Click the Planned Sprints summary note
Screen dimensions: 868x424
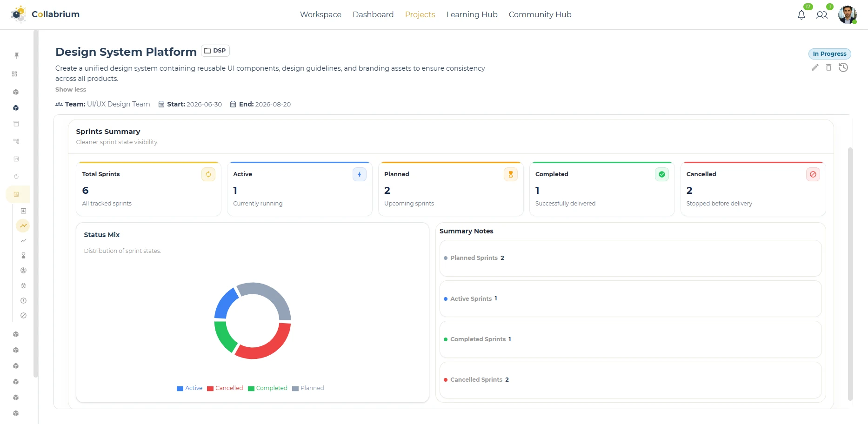pyautogui.click(x=630, y=258)
